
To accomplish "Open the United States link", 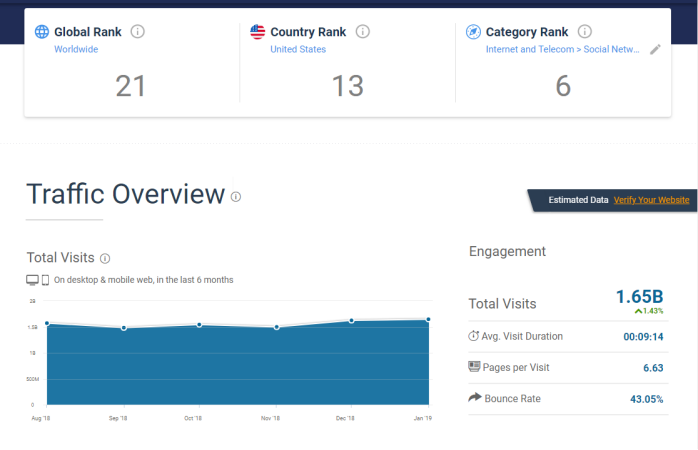I will point(298,49).
